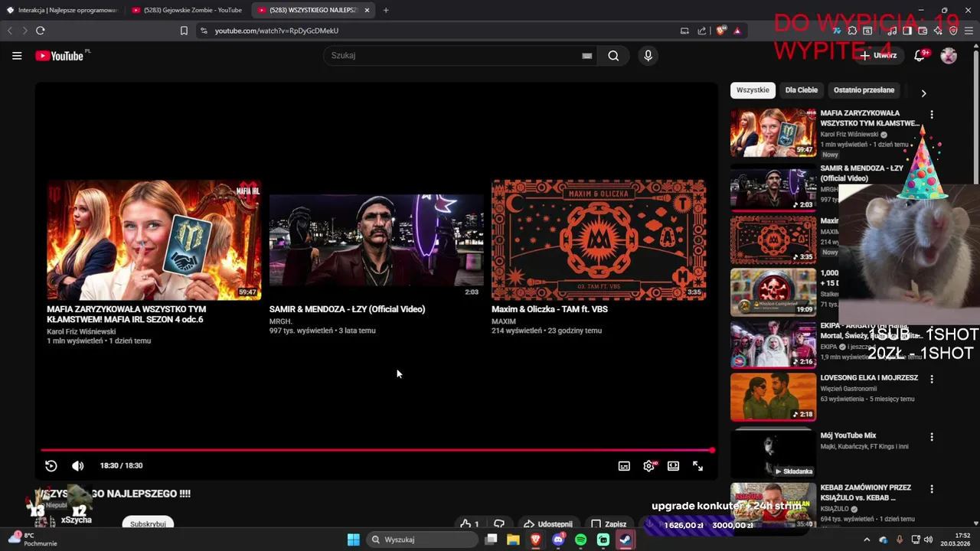Open options for Mój YouTube Mix
The width and height of the screenshot is (980, 551).
[932, 437]
